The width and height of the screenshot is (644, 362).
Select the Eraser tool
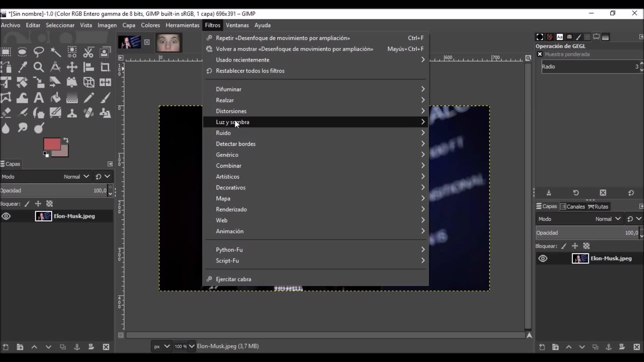coord(6,113)
